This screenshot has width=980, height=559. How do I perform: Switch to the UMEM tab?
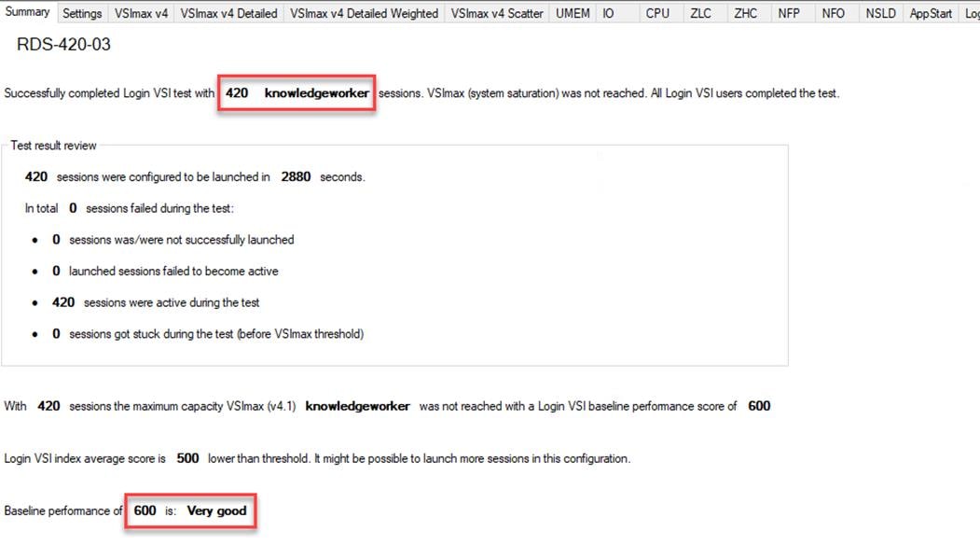click(x=573, y=13)
